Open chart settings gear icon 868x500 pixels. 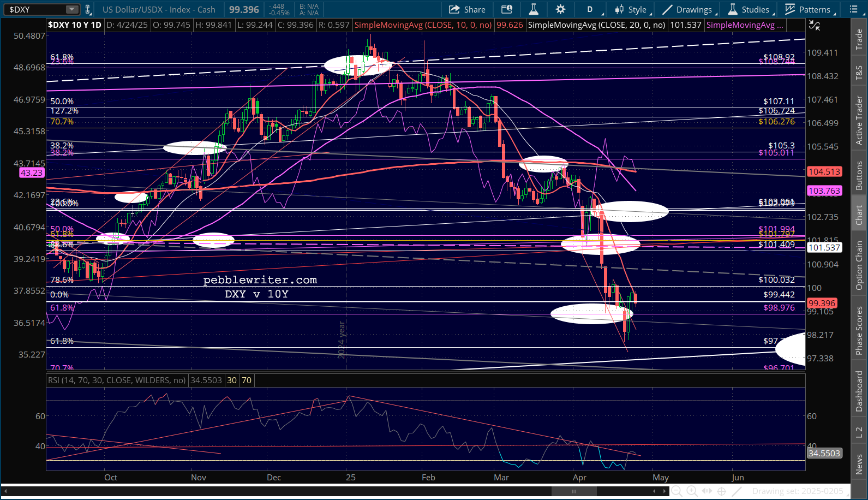pyautogui.click(x=560, y=9)
